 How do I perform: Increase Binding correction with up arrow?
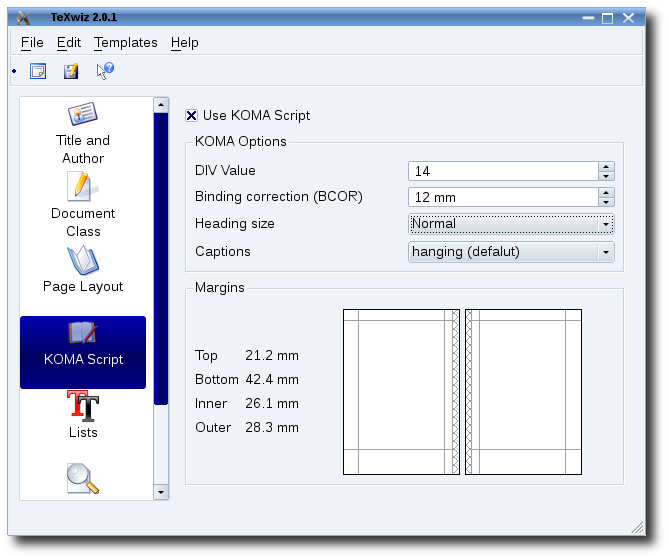coord(606,192)
